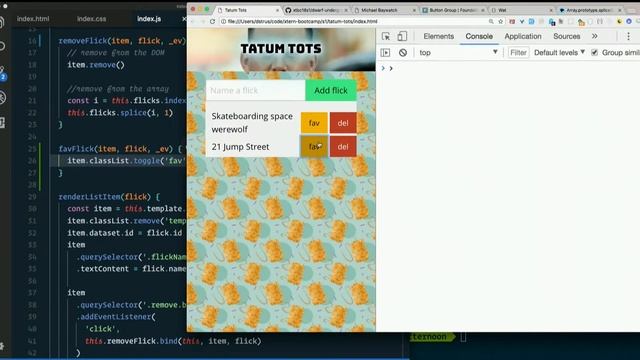Favorite Skateboarding space werewolf

[x=314, y=123]
